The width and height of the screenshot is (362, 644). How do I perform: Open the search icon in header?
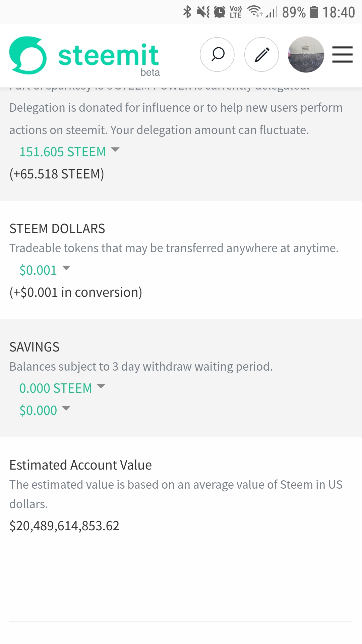(217, 54)
